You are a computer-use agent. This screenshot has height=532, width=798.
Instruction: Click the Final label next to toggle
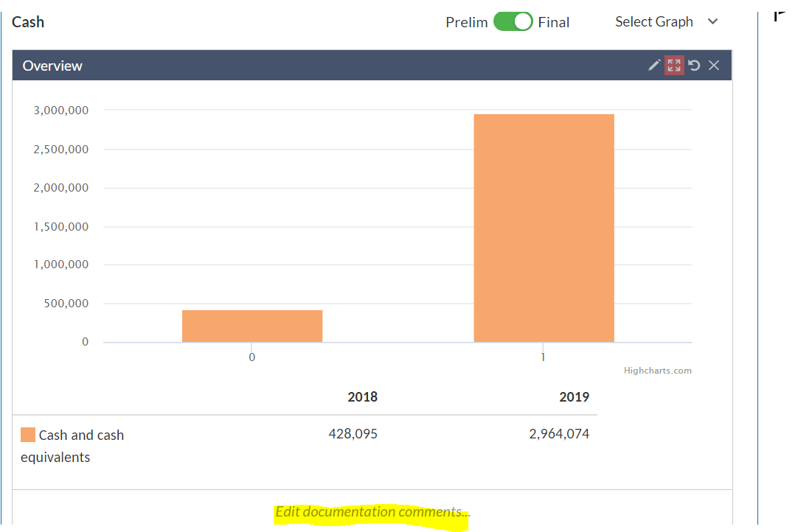click(554, 22)
